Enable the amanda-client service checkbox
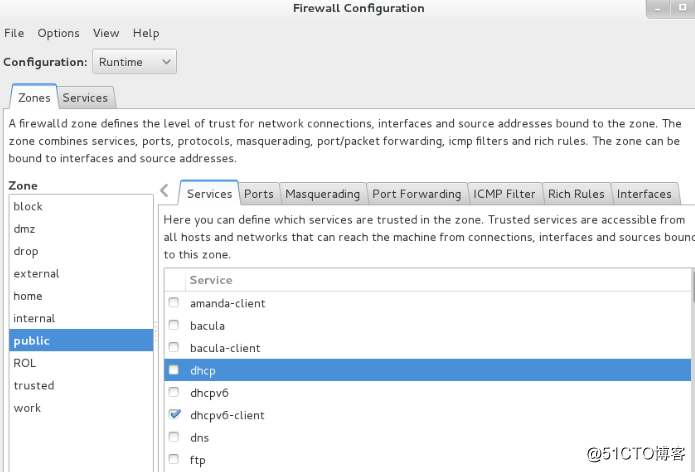This screenshot has height=472, width=695. pyautogui.click(x=174, y=303)
